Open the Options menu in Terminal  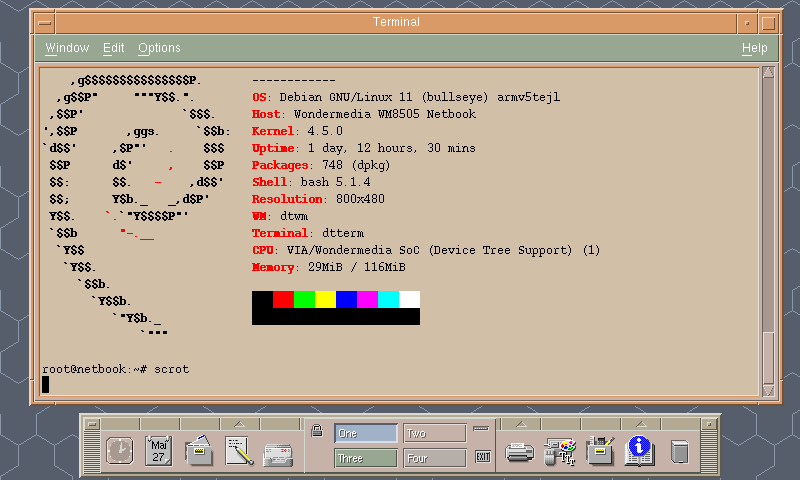(159, 48)
